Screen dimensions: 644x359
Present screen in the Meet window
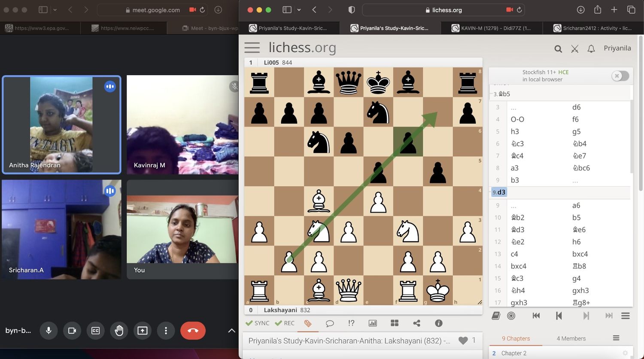tap(143, 330)
